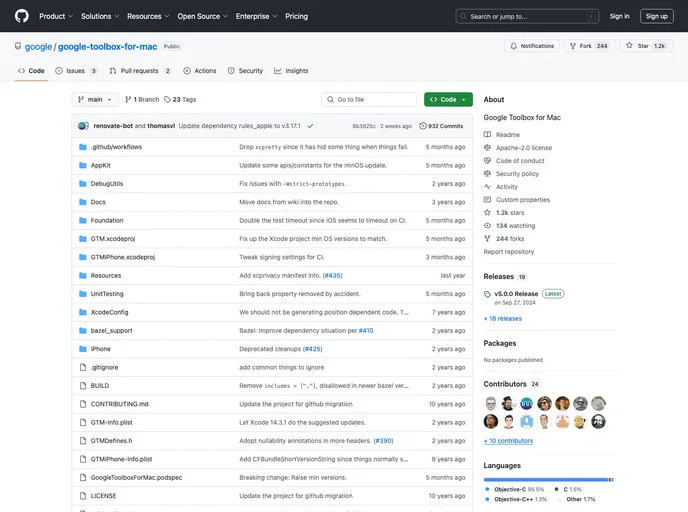Screen dimensions: 688x512
Task: Click the Apache-2.0 license scale icon
Action: click(x=487, y=148)
